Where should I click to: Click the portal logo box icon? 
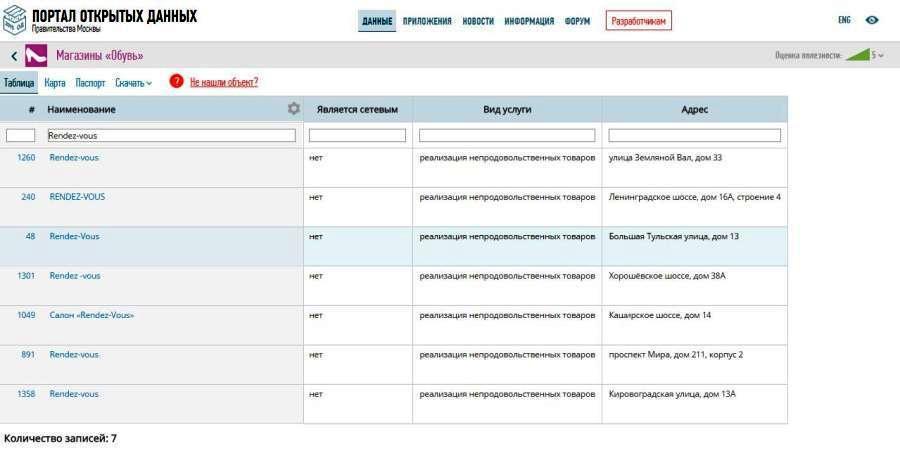point(14,19)
